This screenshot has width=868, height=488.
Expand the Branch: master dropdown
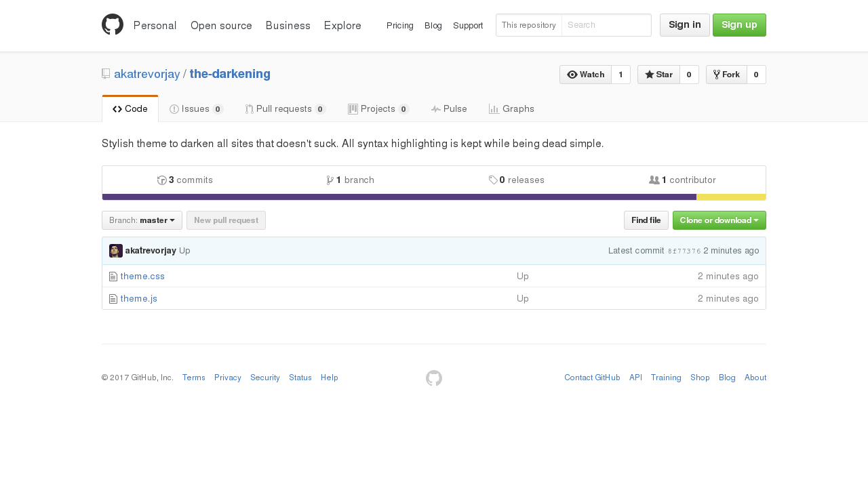pos(142,220)
